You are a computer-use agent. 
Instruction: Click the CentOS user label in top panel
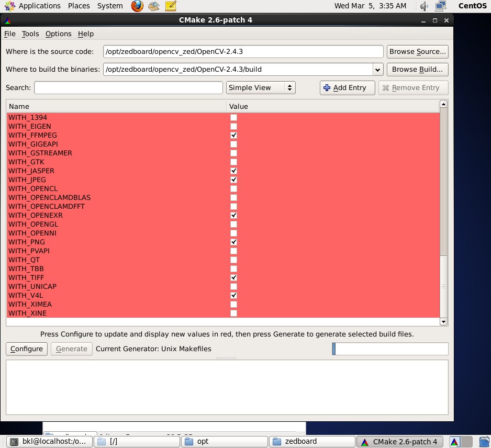coord(473,6)
